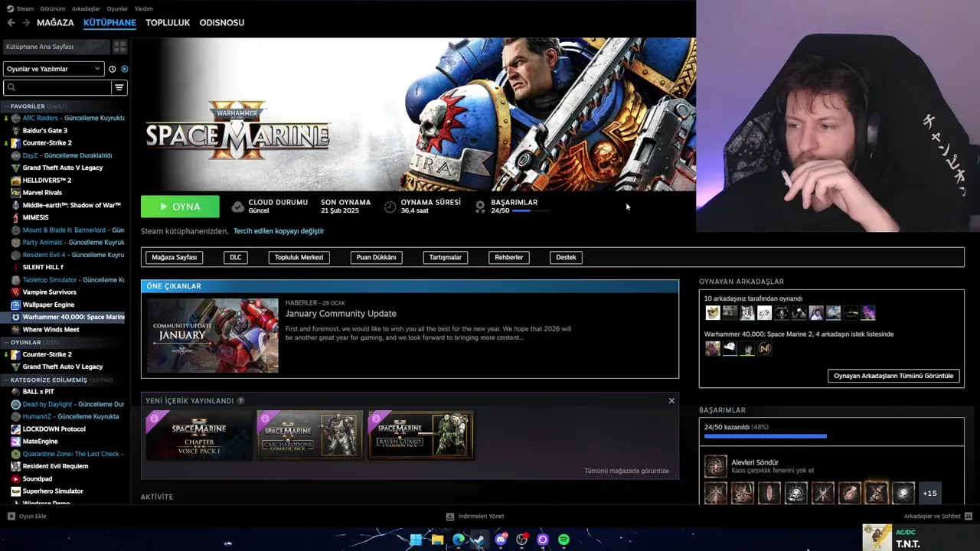Click the Destek button

[x=567, y=257]
